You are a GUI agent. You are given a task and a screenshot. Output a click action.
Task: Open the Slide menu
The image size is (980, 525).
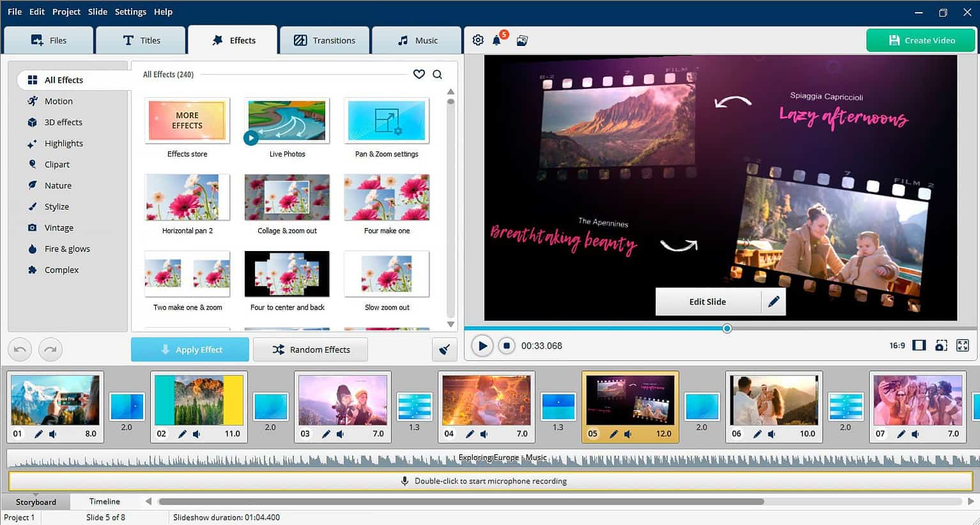[97, 11]
